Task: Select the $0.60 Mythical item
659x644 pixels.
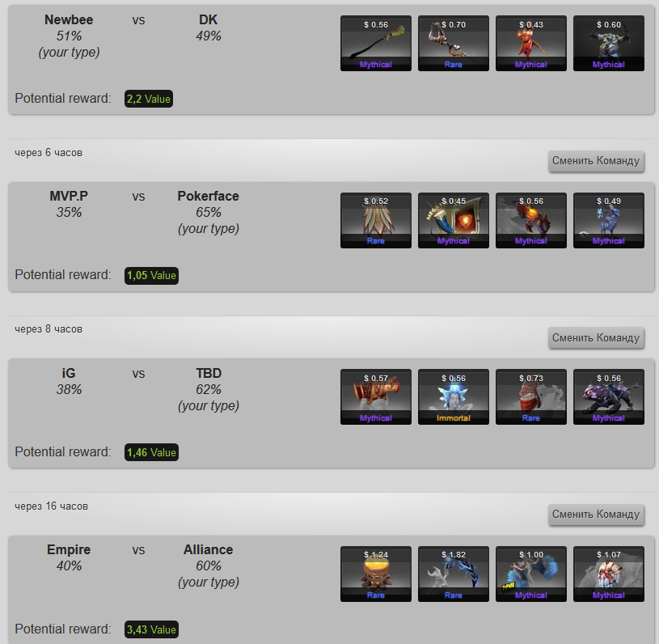Action: pos(609,44)
